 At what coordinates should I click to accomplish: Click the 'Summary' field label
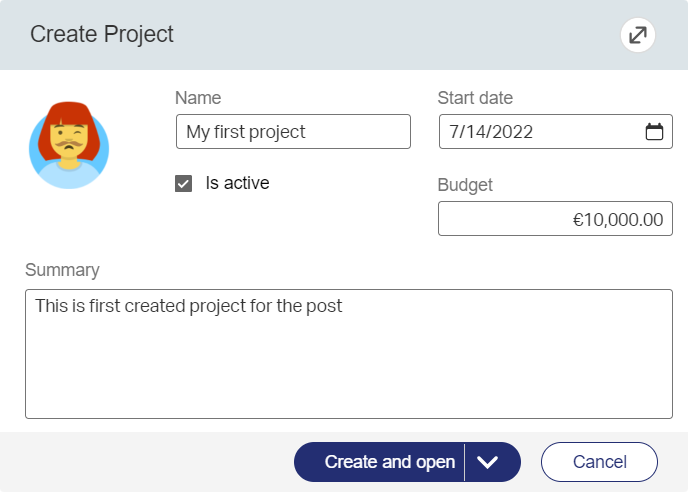[62, 270]
